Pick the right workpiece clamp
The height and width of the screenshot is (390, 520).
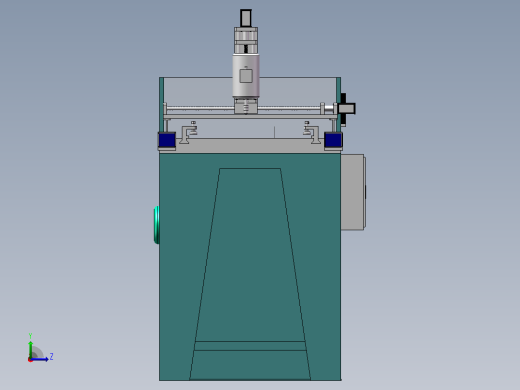pyautogui.click(x=312, y=133)
